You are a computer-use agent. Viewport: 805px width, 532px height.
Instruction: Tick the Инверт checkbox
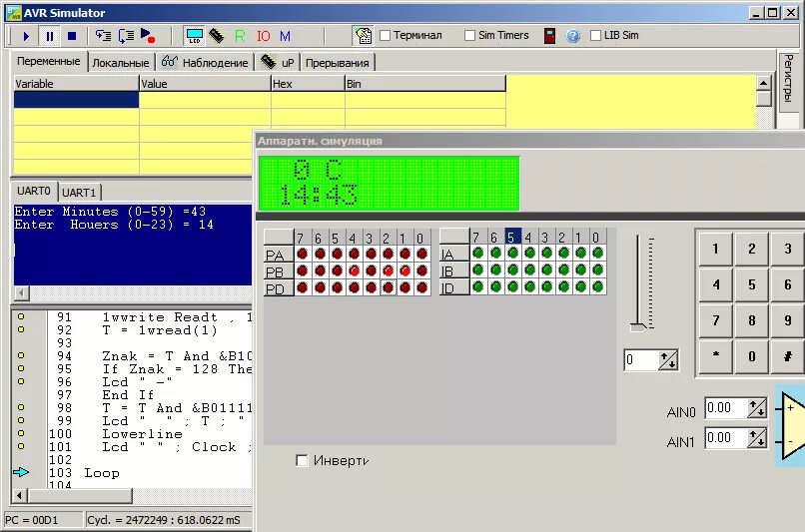302,460
